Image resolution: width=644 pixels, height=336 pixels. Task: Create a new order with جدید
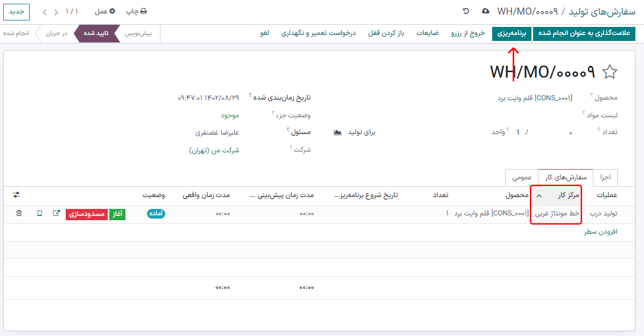[16, 12]
